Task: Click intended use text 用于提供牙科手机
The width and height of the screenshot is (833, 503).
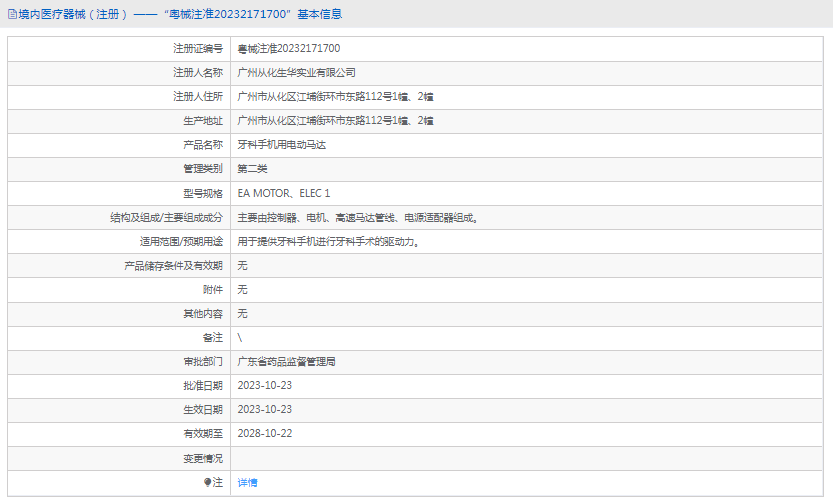Action: click(x=328, y=241)
